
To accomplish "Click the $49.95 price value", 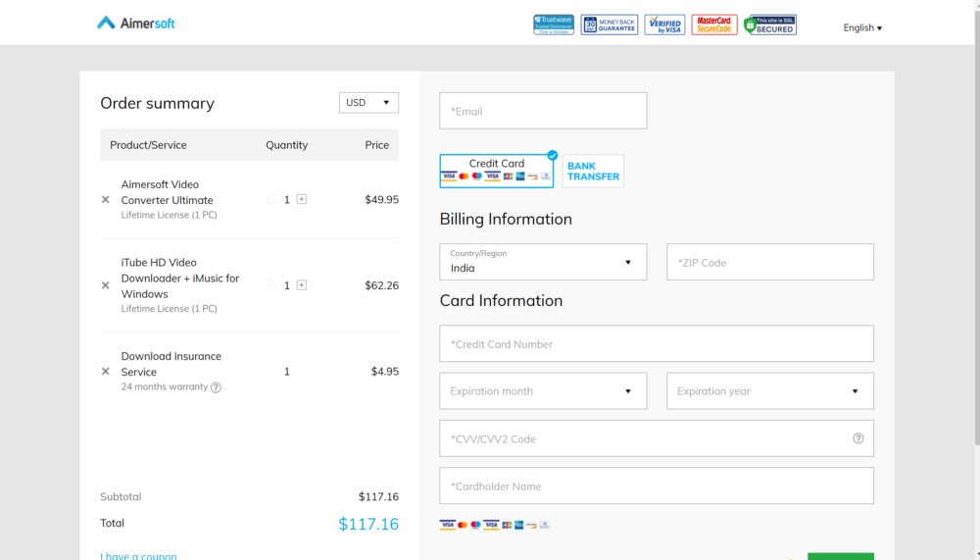I will pyautogui.click(x=382, y=200).
